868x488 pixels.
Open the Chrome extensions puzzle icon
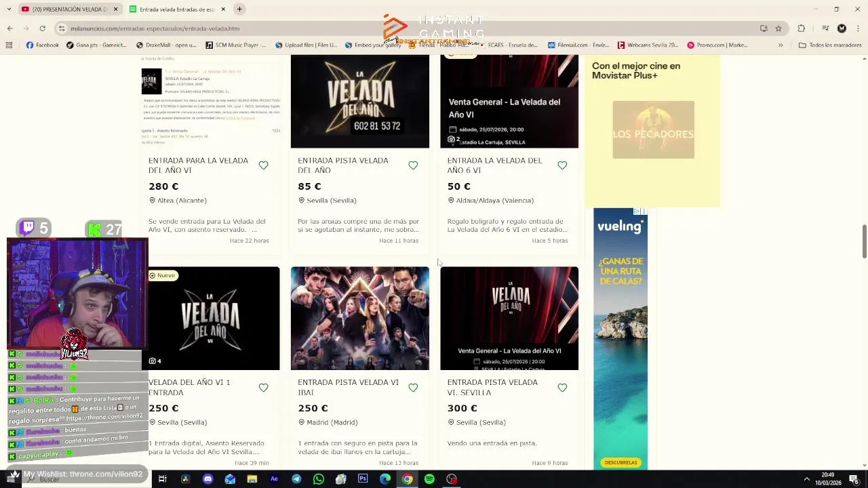click(x=802, y=28)
